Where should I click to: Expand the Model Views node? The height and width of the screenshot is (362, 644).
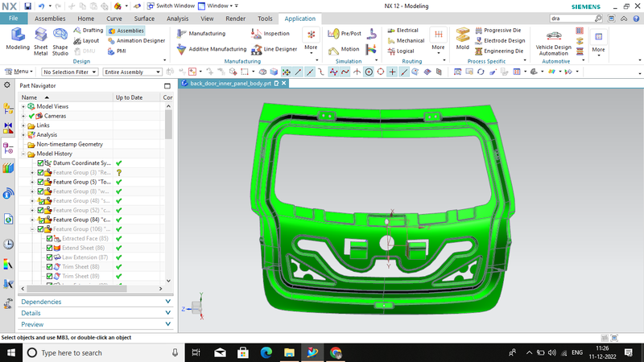(x=23, y=106)
